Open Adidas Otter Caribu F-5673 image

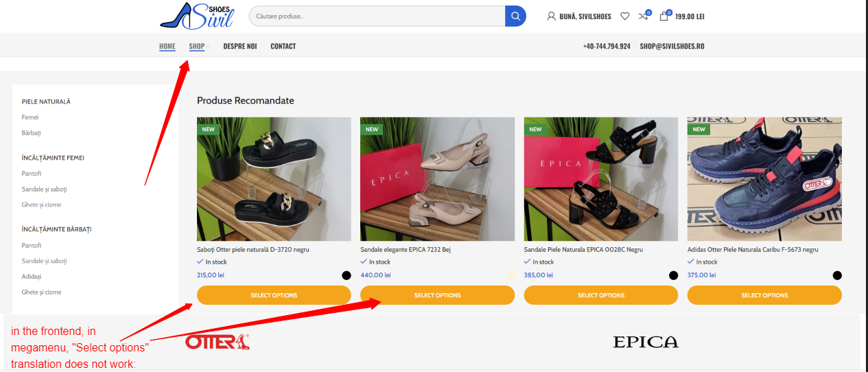pos(764,179)
